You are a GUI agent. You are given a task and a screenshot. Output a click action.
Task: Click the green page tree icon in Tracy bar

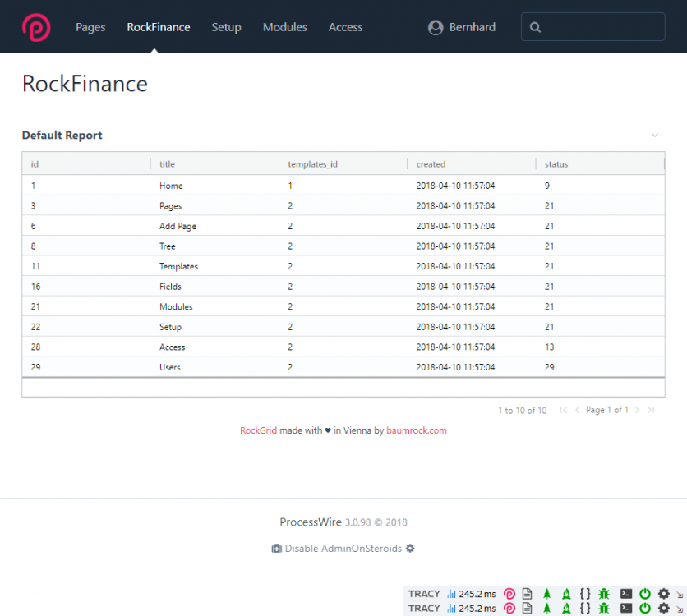[x=547, y=594]
